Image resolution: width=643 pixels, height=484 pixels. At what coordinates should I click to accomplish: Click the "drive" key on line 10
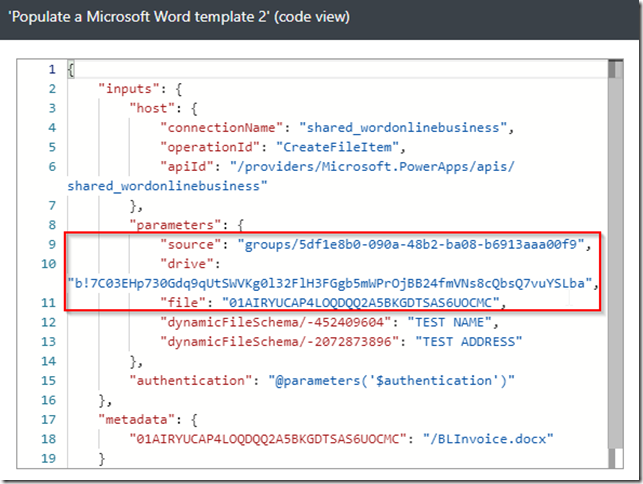click(x=187, y=264)
